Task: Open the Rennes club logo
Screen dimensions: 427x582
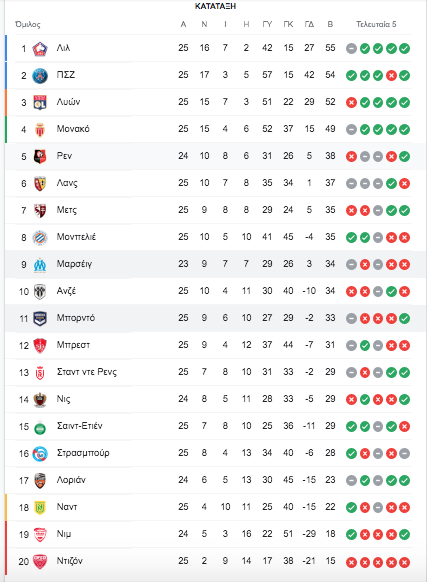Action: click(40, 157)
